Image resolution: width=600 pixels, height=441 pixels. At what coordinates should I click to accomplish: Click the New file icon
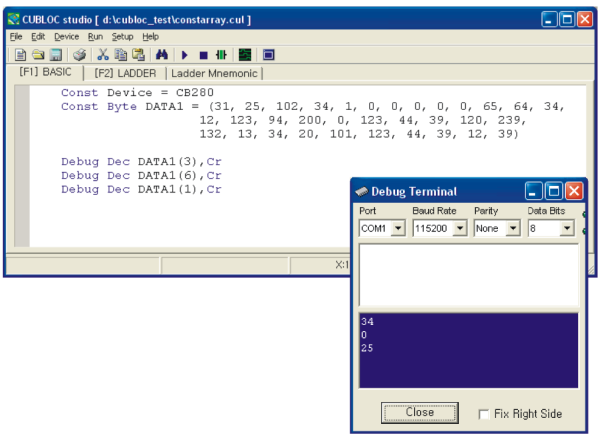[x=20, y=54]
